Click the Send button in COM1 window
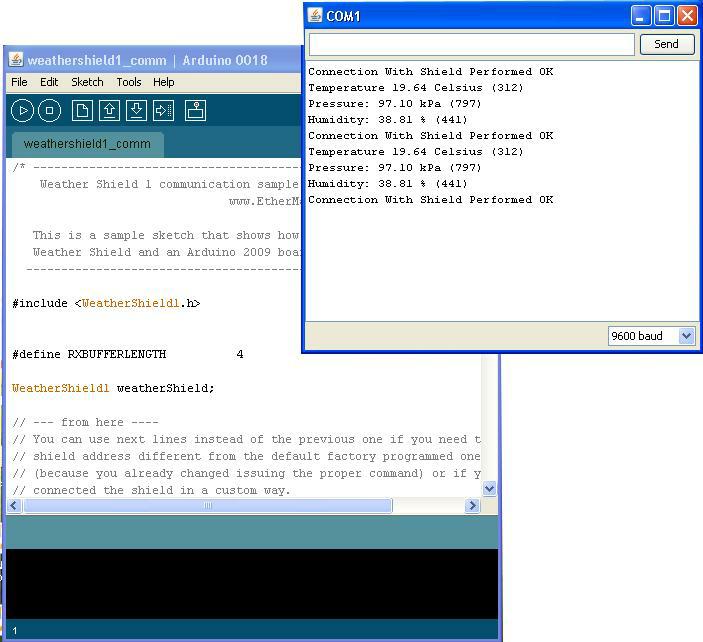This screenshot has width=703, height=642. (x=667, y=44)
